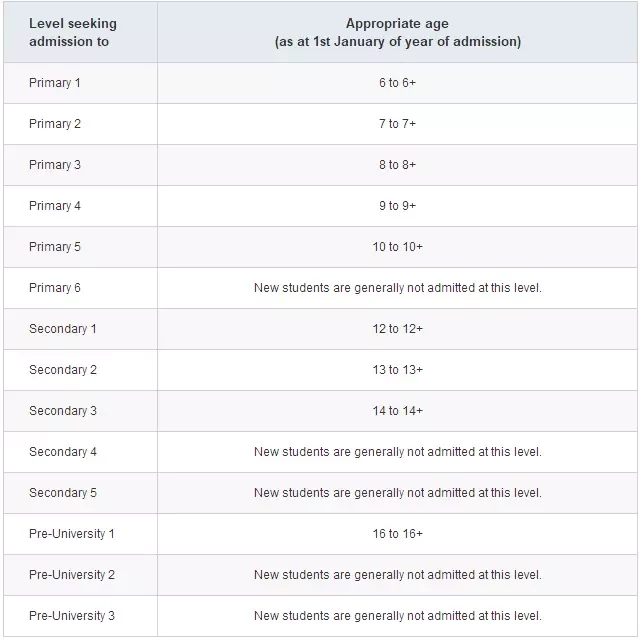Select the Primary 4 row label
This screenshot has height=640, width=640.
coord(55,206)
